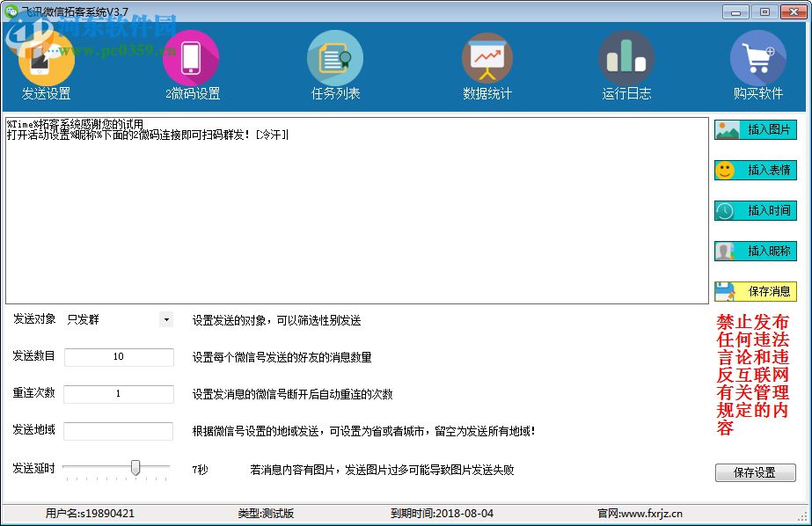Click the 重连次数 field with value 1
812x526 pixels.
pos(119,394)
